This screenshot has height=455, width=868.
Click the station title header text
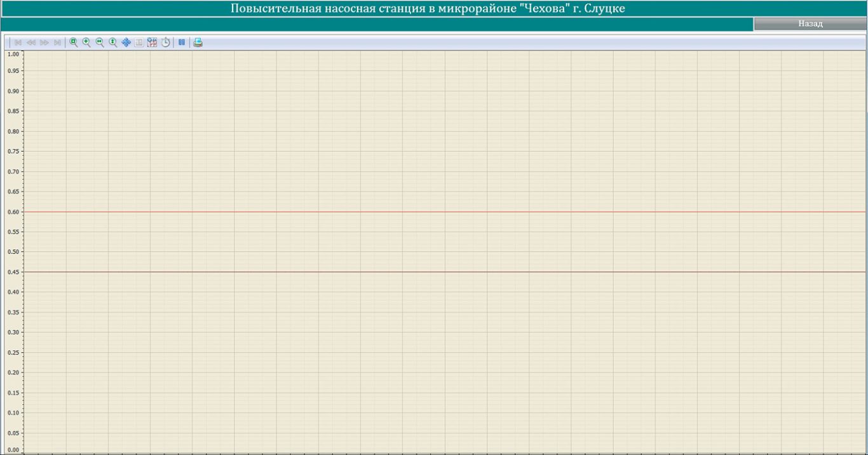point(428,9)
